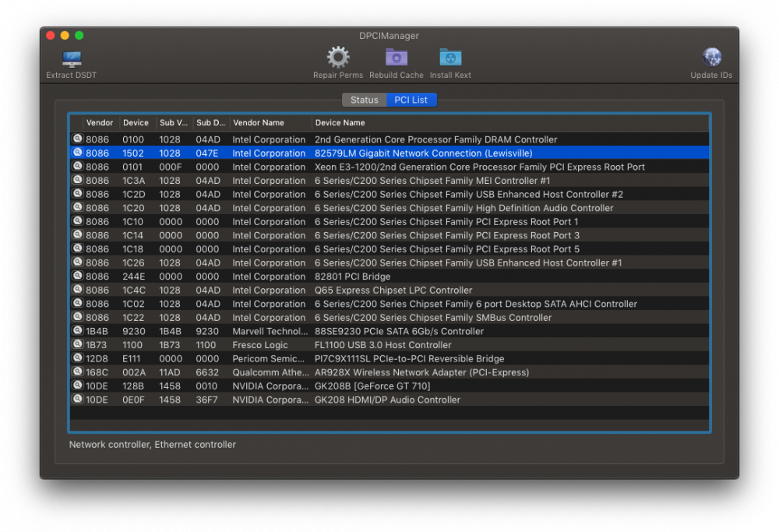Switch to the Status tab
The width and height of the screenshot is (779, 532).
(364, 100)
